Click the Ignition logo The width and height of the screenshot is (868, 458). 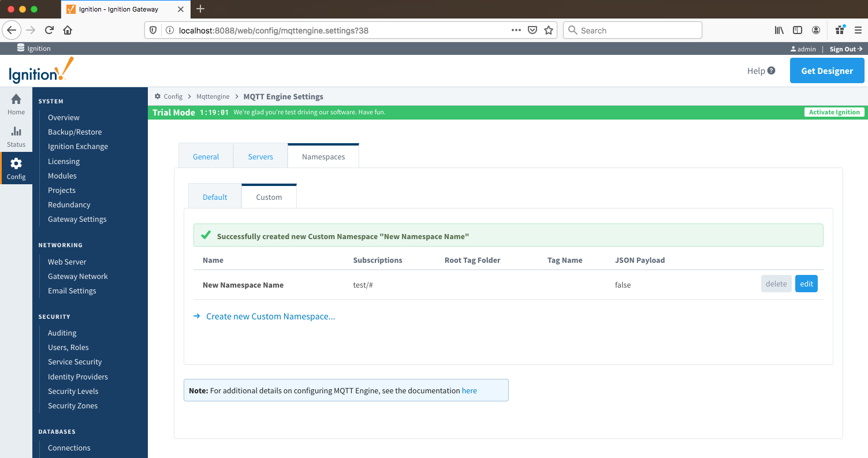tap(41, 70)
